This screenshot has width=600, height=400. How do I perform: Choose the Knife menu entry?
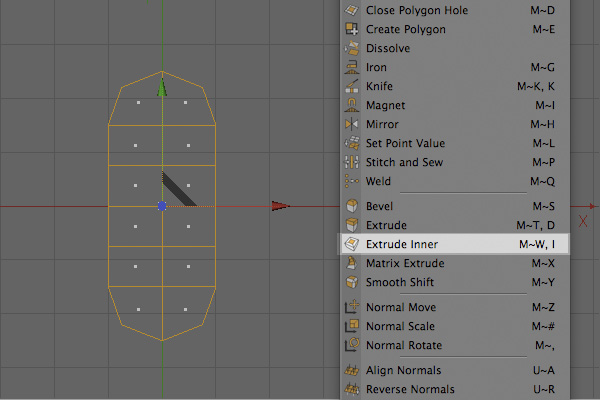tap(455, 86)
